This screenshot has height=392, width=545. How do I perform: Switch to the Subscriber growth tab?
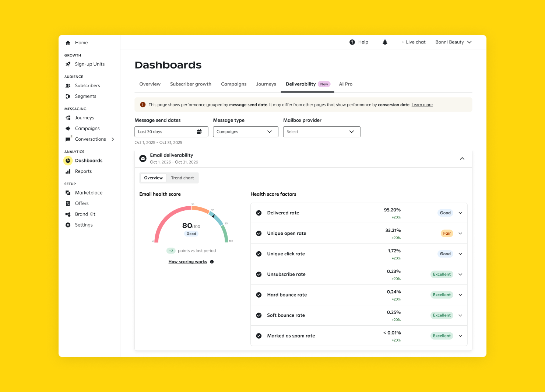click(x=191, y=84)
